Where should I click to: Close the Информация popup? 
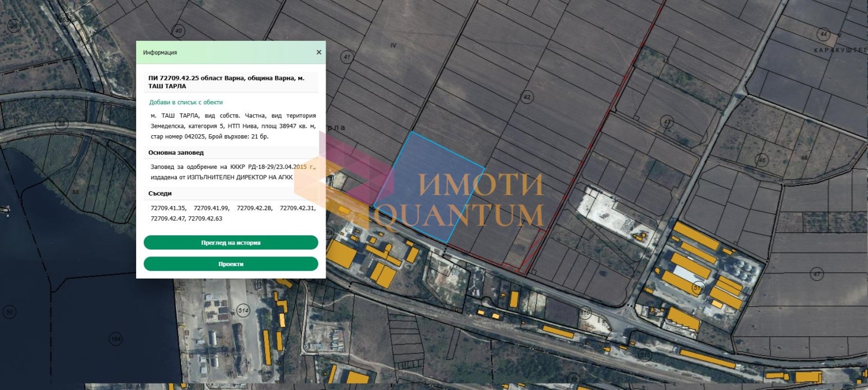coord(318,52)
